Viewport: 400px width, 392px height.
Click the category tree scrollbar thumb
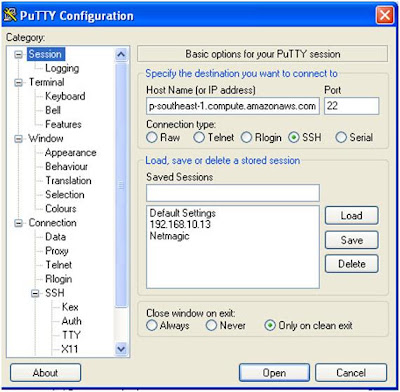click(x=121, y=185)
